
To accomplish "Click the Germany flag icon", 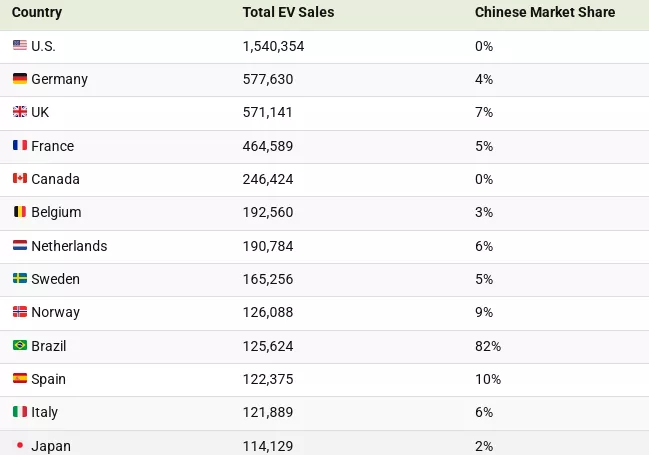I will pos(19,79).
